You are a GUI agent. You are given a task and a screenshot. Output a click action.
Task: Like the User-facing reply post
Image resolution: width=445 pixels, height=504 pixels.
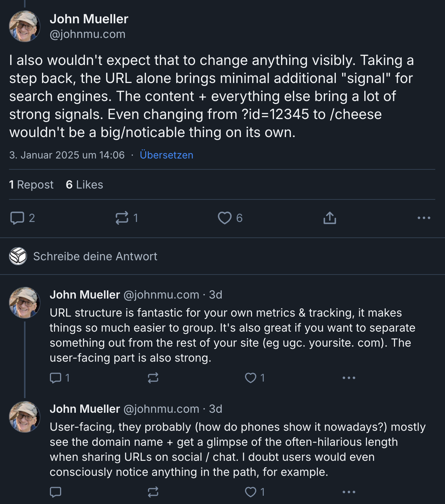click(251, 492)
